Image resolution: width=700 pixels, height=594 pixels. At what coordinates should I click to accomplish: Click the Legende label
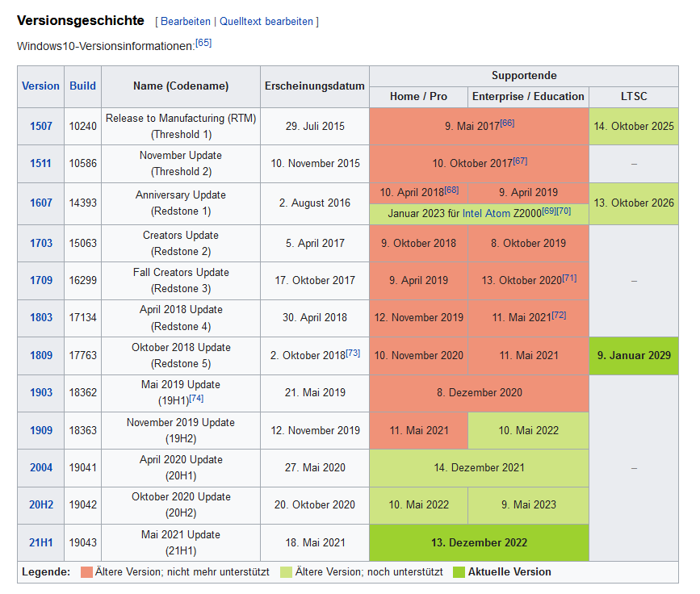pyautogui.click(x=46, y=572)
